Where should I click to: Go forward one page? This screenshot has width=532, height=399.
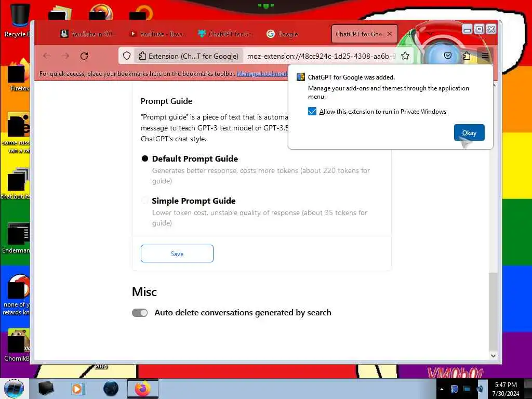pyautogui.click(x=65, y=56)
